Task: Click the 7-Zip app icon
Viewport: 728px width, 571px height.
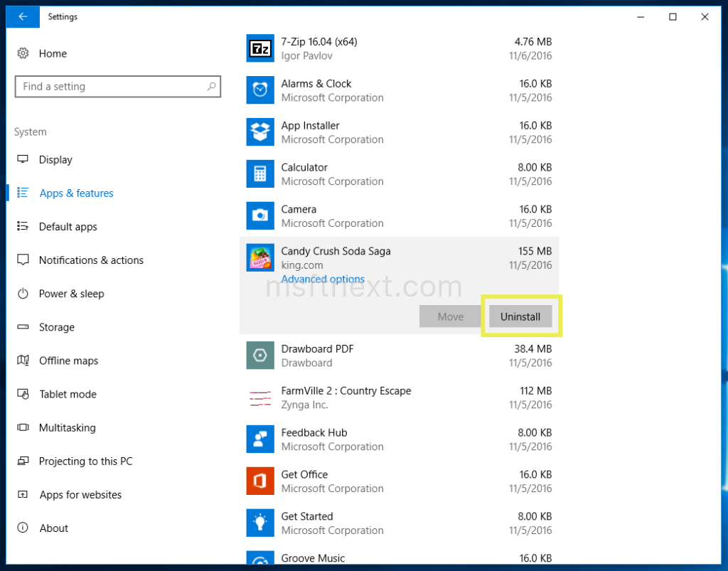Action: point(260,48)
